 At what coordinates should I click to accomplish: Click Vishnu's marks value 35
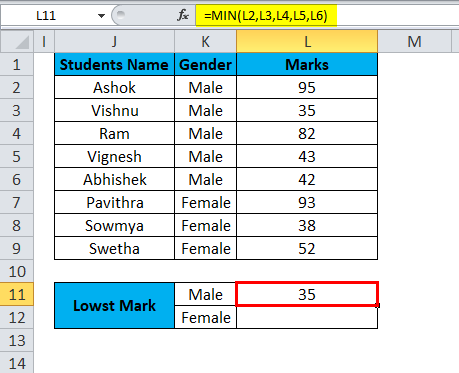click(x=307, y=110)
